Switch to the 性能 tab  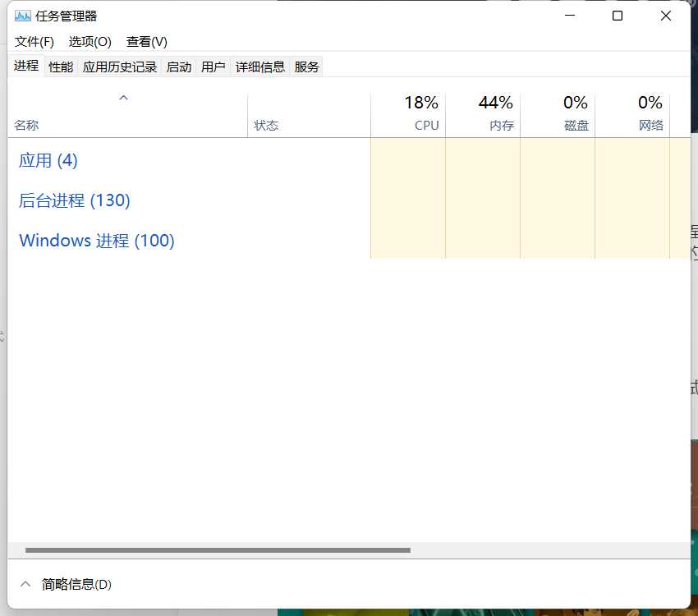pyautogui.click(x=61, y=67)
